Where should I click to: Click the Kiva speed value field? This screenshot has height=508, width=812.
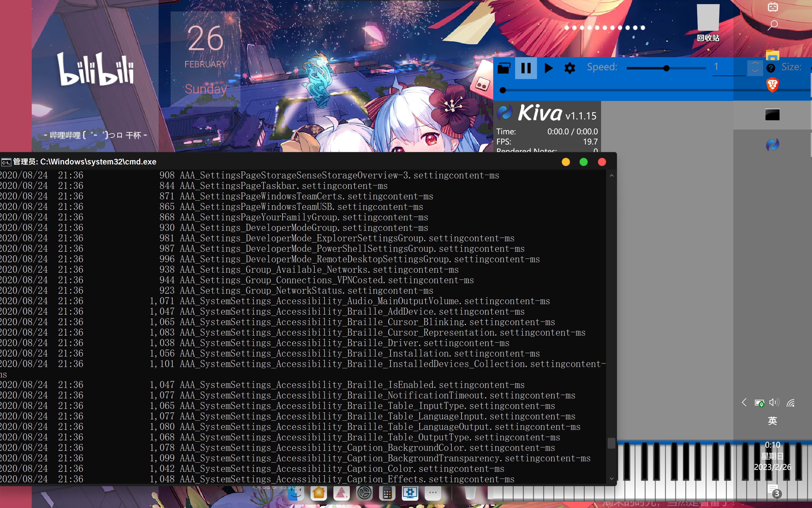[729, 68]
